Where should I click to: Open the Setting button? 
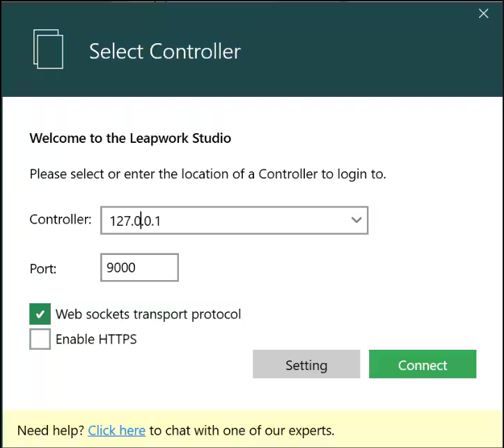306,364
